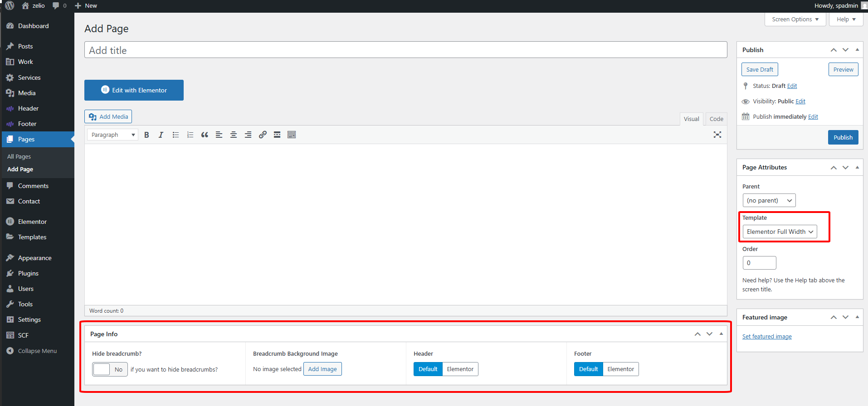868x406 pixels.
Task: Align text left in editor
Action: pos(219,135)
